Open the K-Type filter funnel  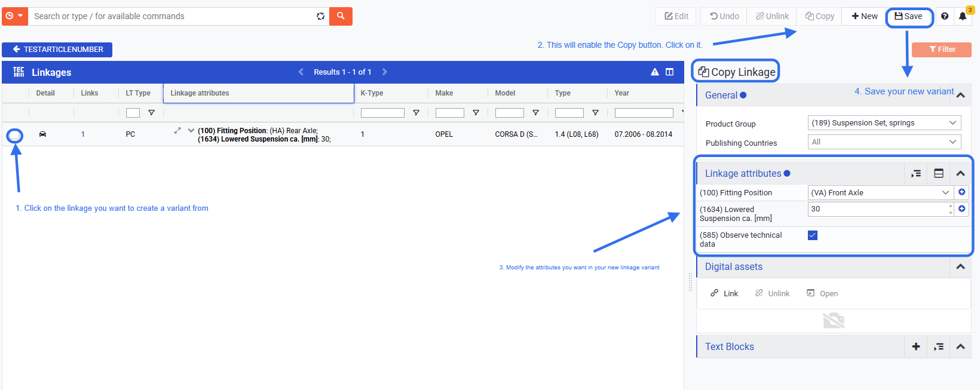(416, 113)
